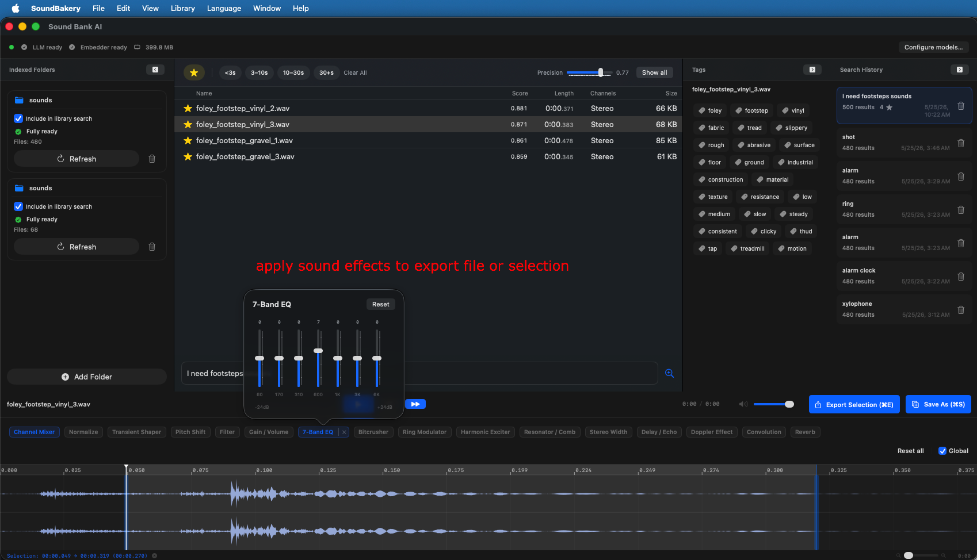Open the Window menu
The image size is (977, 560).
(267, 8)
